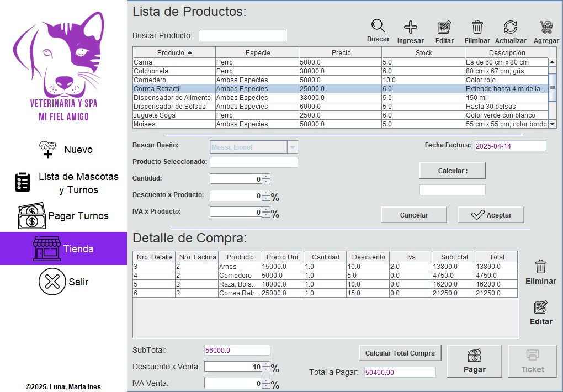Click the Ingresar plus icon

click(x=411, y=27)
